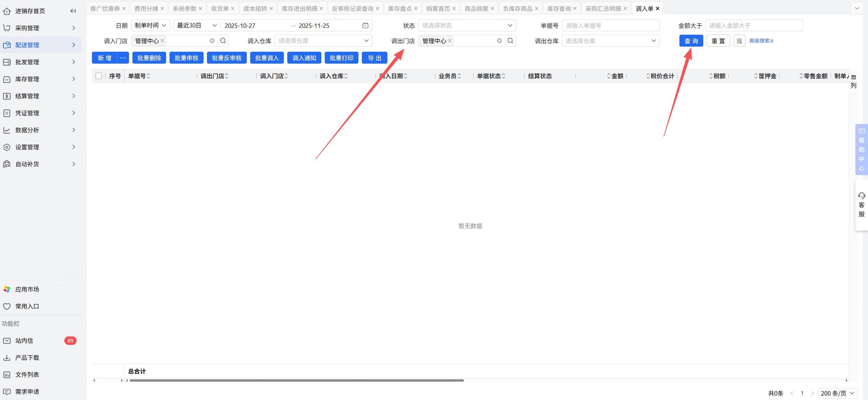Switch to 商品档案 tab
The image size is (868, 400).
click(476, 9)
